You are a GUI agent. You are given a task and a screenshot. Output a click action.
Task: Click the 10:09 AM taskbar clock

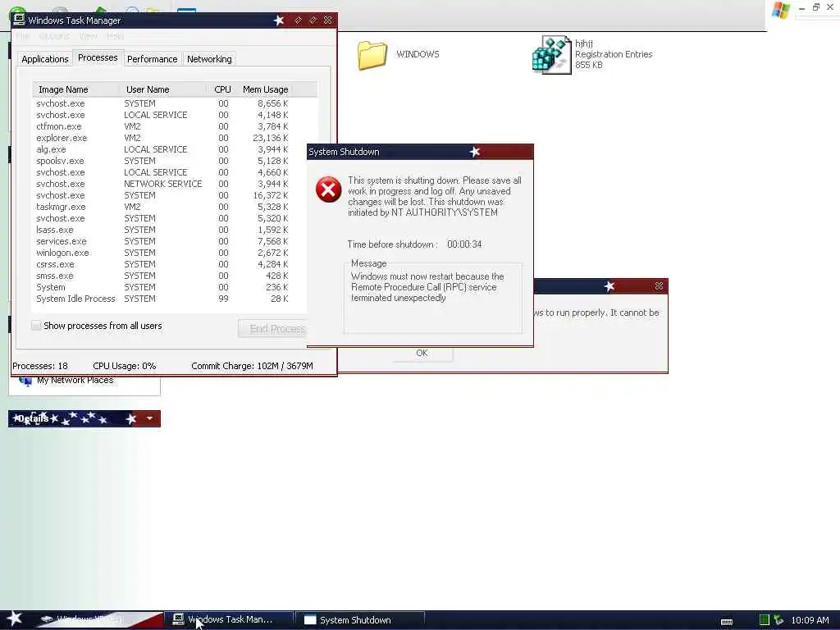click(810, 620)
